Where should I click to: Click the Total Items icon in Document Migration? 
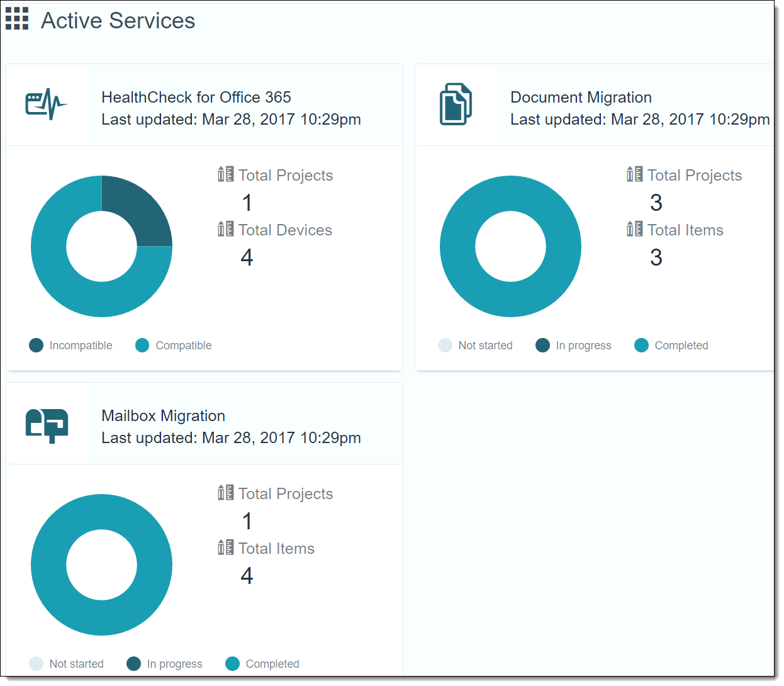tap(634, 229)
